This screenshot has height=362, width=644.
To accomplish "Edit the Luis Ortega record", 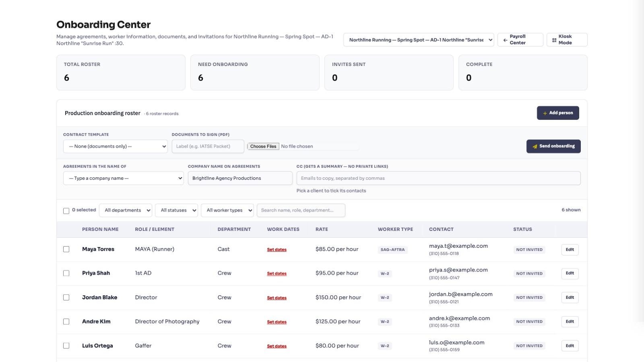I will (570, 346).
